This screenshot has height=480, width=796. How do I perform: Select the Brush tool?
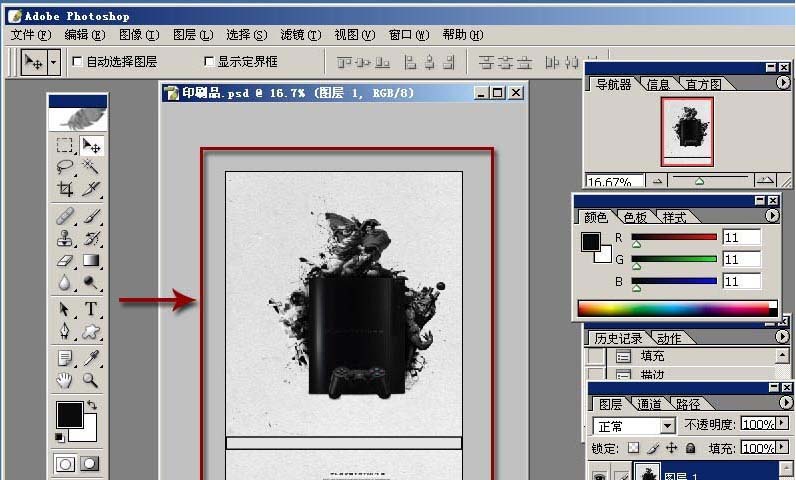[x=91, y=216]
